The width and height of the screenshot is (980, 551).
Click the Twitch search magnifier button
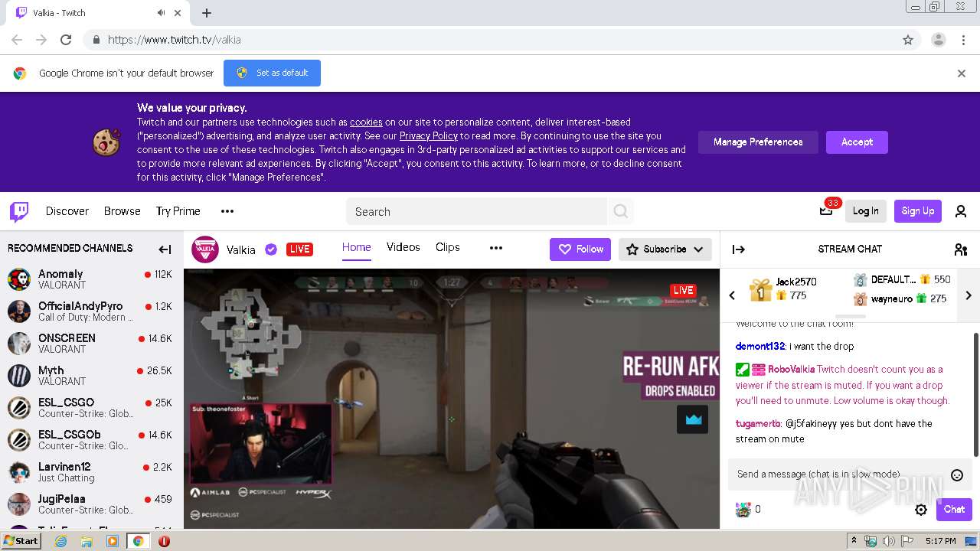621,211
